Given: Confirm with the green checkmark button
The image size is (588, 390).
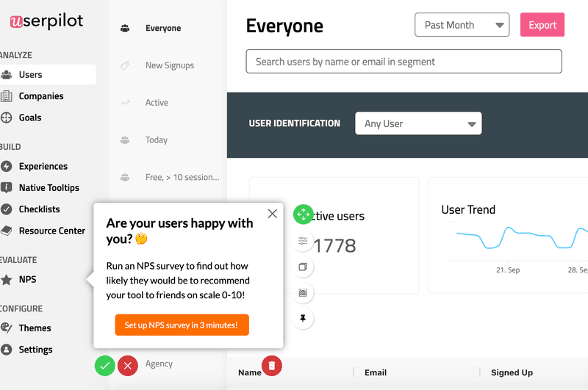Looking at the screenshot, I should [x=104, y=366].
